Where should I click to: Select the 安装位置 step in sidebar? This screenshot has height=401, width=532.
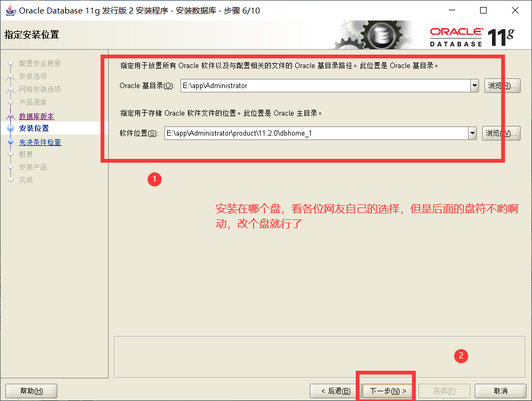point(34,128)
